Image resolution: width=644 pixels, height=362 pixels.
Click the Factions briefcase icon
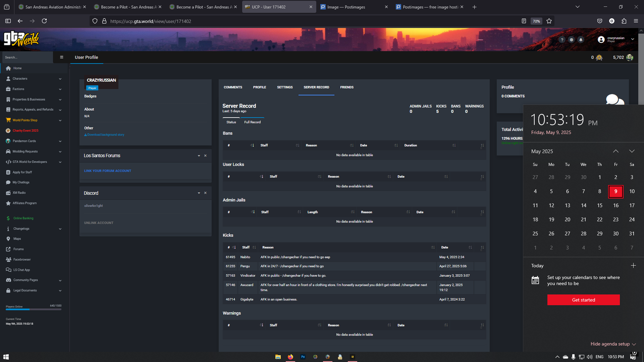tap(8, 89)
